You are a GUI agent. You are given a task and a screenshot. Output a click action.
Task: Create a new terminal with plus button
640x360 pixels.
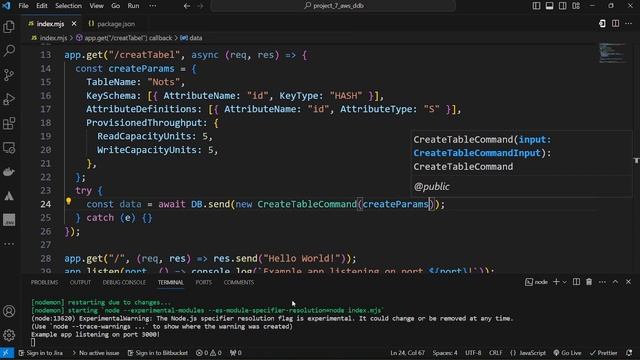[556, 282]
